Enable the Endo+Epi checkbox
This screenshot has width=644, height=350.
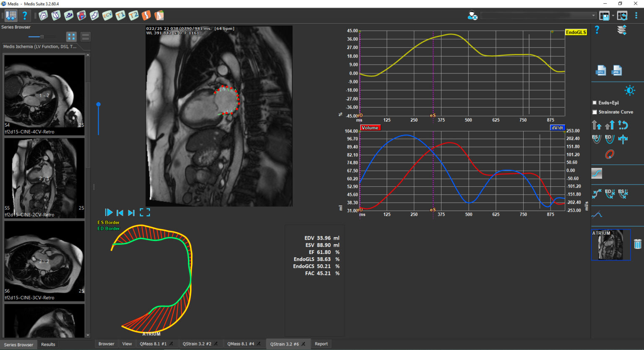[595, 103]
